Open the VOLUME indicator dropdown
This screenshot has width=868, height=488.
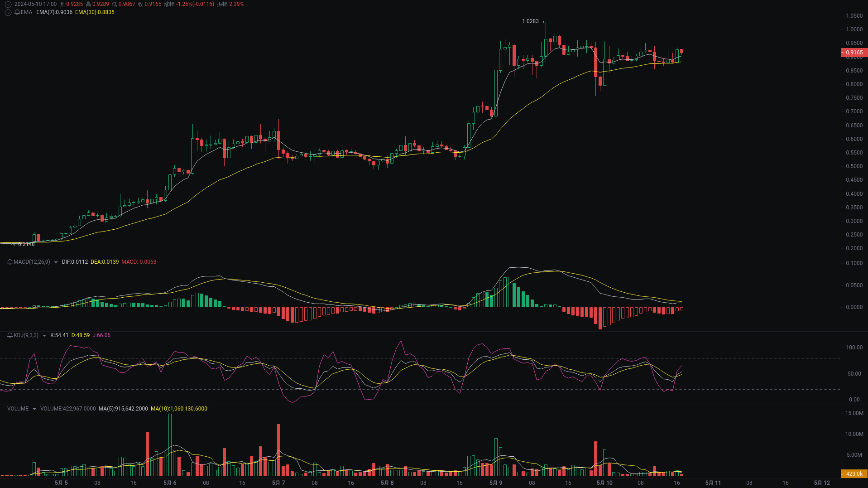coord(34,408)
